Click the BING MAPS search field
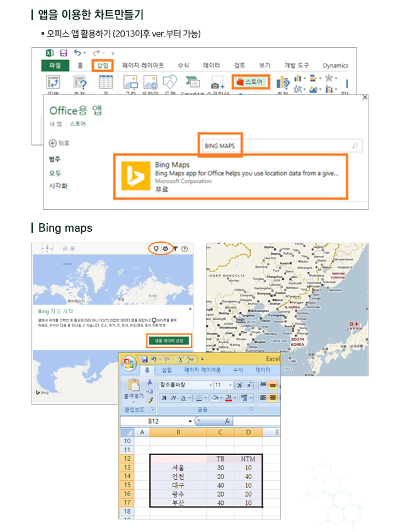 tap(282, 146)
